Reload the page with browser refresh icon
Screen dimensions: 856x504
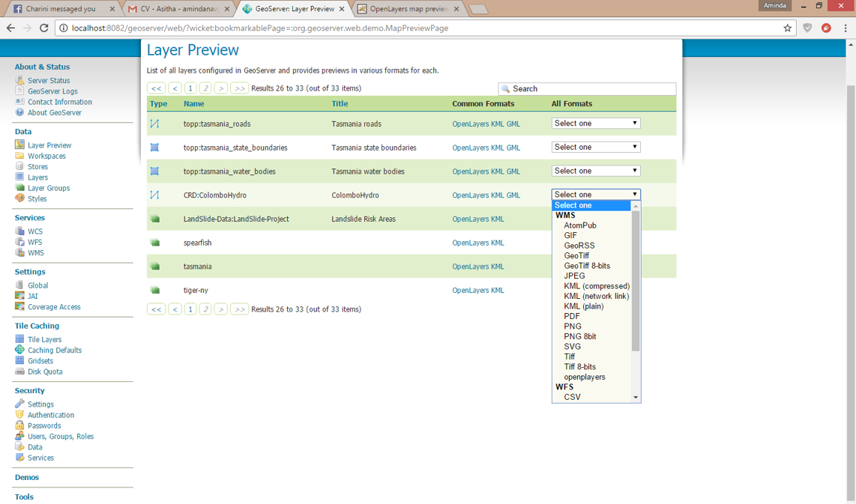[44, 28]
